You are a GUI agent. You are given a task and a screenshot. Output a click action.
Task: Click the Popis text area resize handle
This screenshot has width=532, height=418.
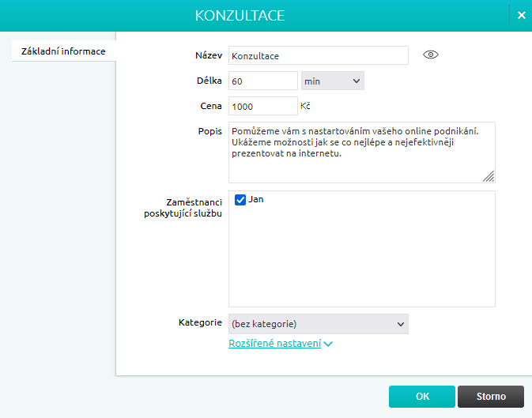click(x=489, y=177)
